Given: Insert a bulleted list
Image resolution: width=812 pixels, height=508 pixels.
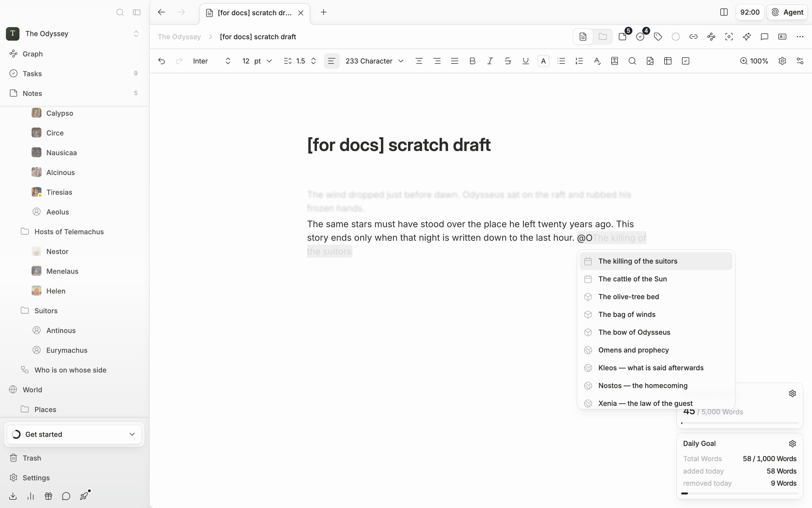Looking at the screenshot, I should tap(561, 61).
